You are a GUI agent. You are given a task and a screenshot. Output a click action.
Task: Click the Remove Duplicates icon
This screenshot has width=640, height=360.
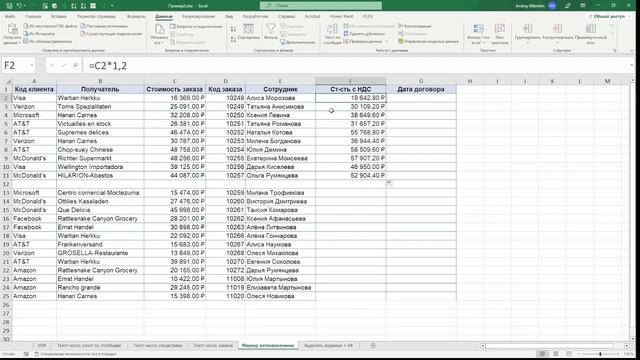click(346, 33)
